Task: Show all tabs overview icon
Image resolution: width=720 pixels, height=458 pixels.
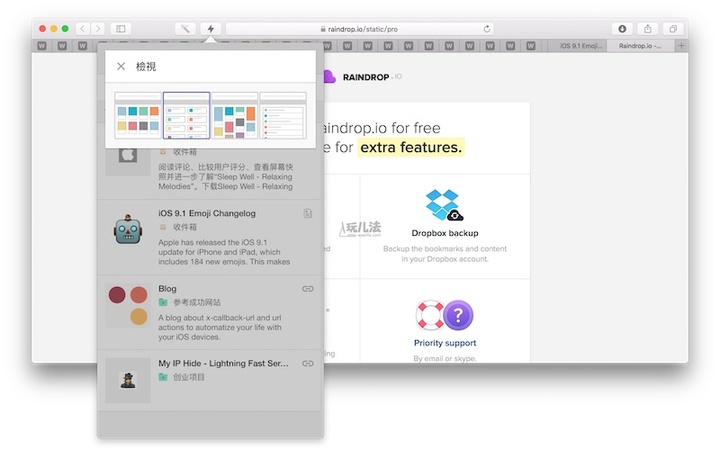Action: (x=673, y=29)
